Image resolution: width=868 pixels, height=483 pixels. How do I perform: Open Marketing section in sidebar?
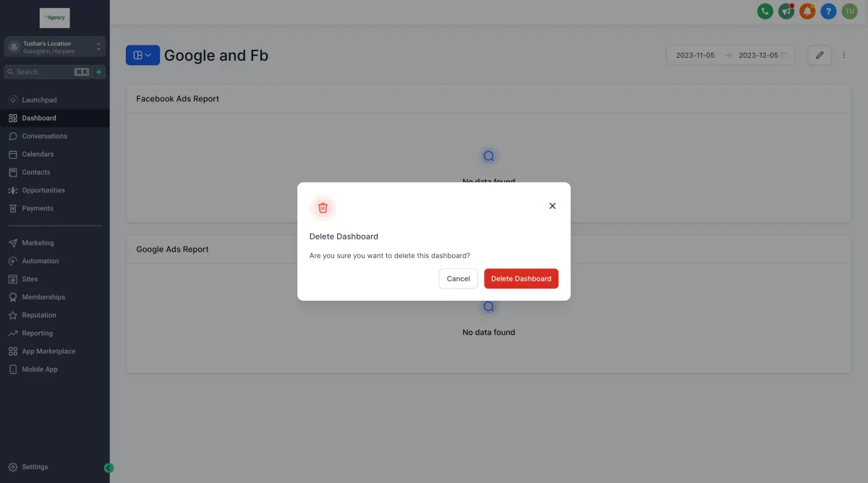55,243
